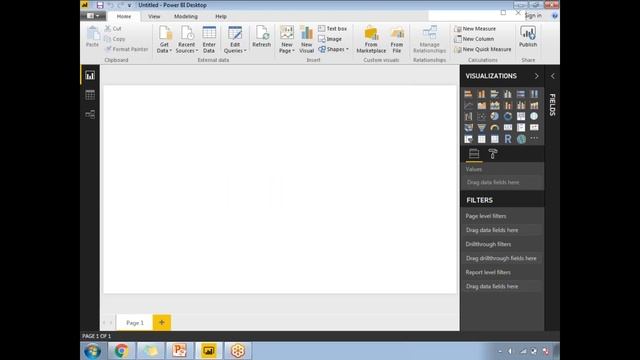Select the Gauge visual
The width and height of the screenshot is (640, 360).
[x=495, y=128]
